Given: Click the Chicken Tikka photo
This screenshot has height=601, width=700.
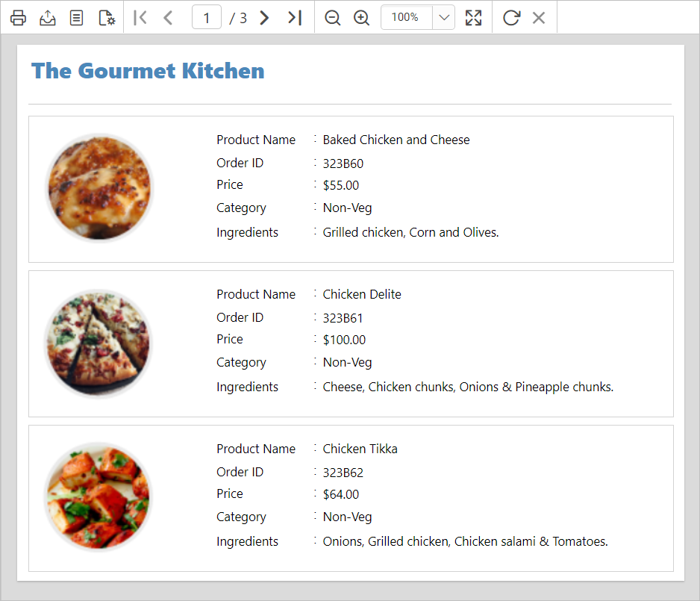Looking at the screenshot, I should 99,497.
